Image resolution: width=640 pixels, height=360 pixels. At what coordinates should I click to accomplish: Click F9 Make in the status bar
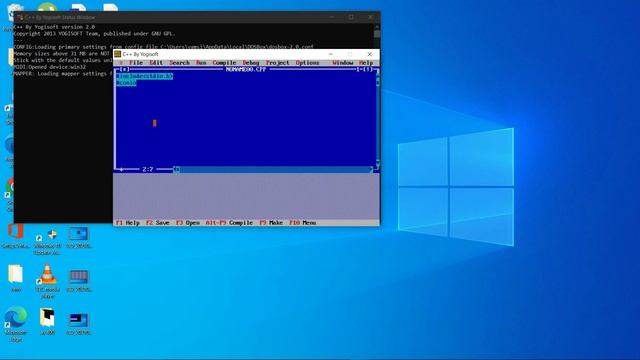(x=271, y=223)
